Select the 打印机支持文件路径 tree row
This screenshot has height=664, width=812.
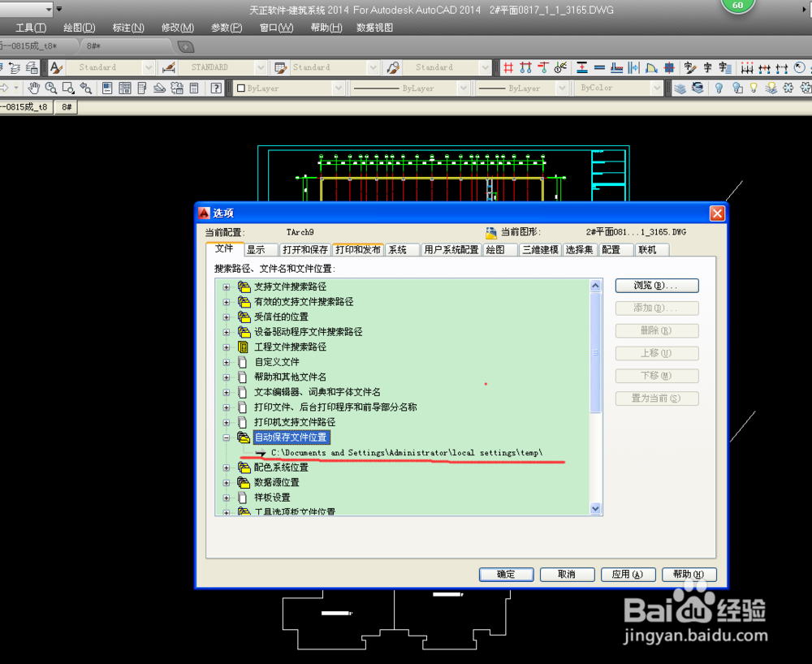(295, 422)
